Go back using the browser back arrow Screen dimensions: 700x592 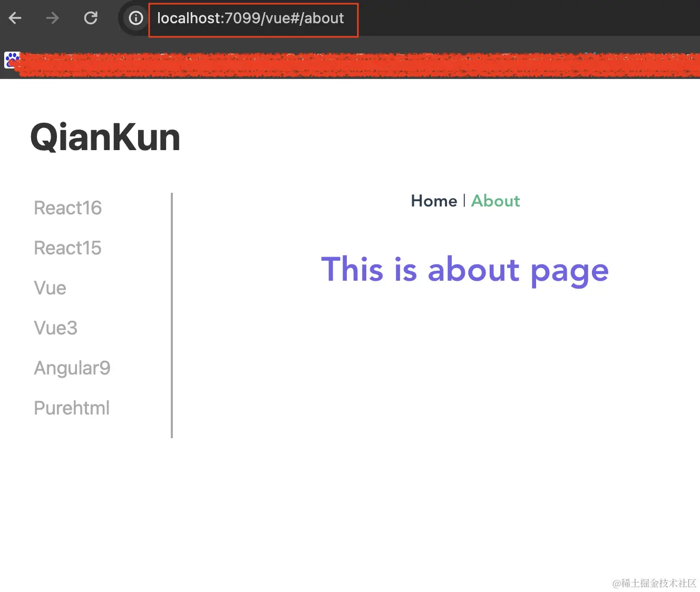pos(15,18)
